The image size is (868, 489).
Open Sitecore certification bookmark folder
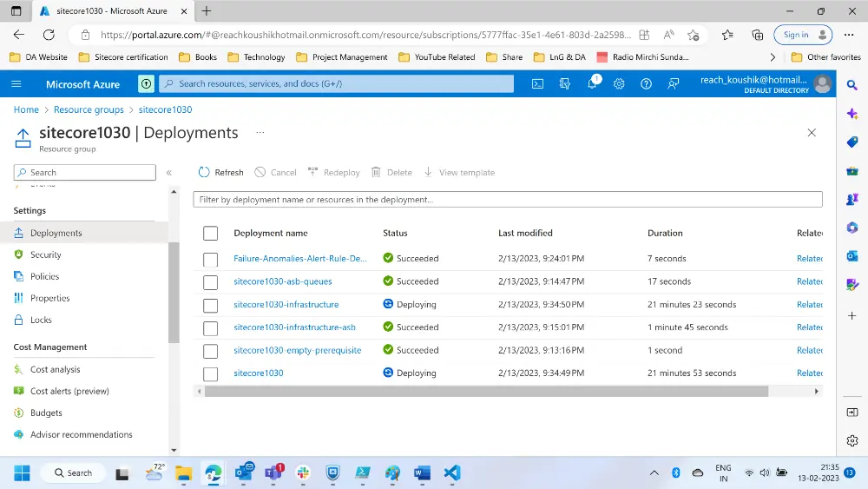pyautogui.click(x=123, y=57)
